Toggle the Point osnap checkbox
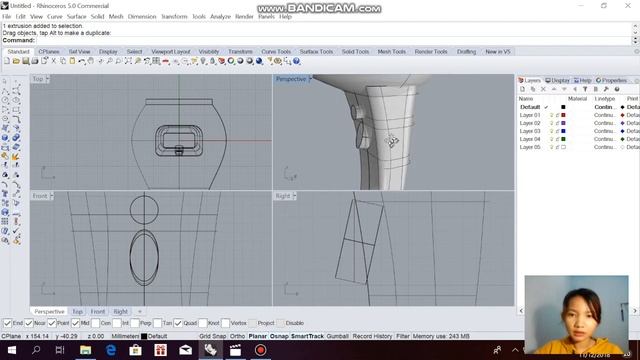Image resolution: width=640 pixels, height=360 pixels. click(x=51, y=323)
